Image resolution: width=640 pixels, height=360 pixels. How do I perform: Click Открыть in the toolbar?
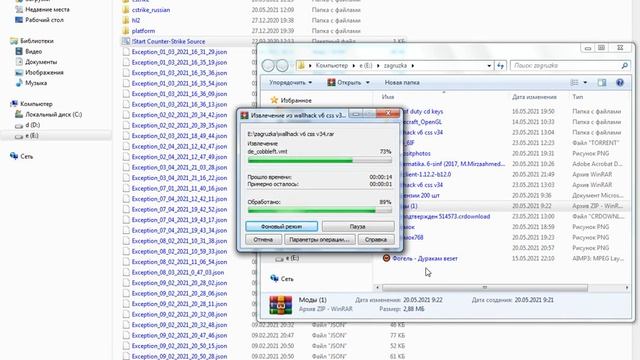coord(344,82)
